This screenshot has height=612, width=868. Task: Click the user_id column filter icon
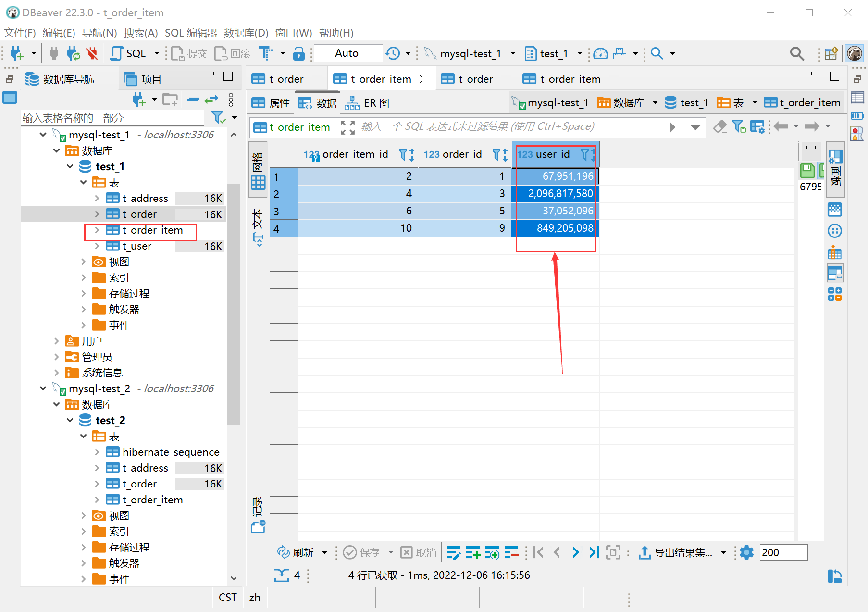[584, 154]
